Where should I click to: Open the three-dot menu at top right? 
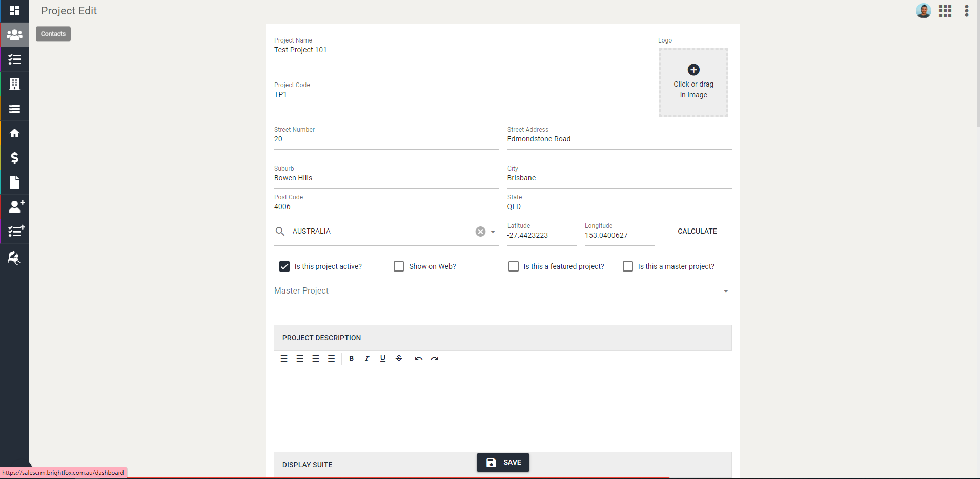[x=967, y=10]
